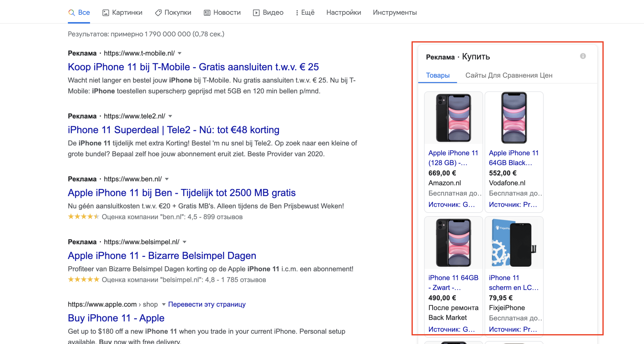Open Apple iPhone 11 64GB Black product title
Viewport: 644px width, 344px height.
click(514, 158)
